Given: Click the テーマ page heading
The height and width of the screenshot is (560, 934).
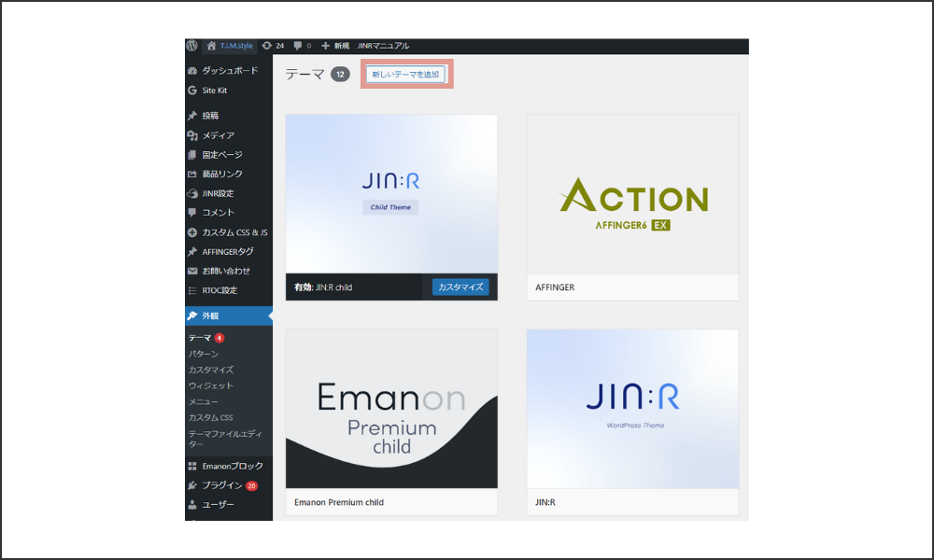Looking at the screenshot, I should [x=304, y=75].
